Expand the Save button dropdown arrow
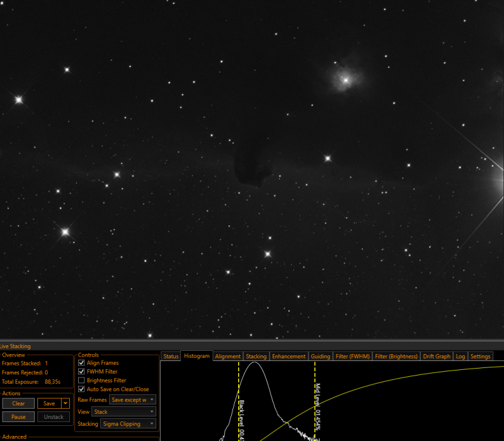The image size is (504, 441). (66, 403)
